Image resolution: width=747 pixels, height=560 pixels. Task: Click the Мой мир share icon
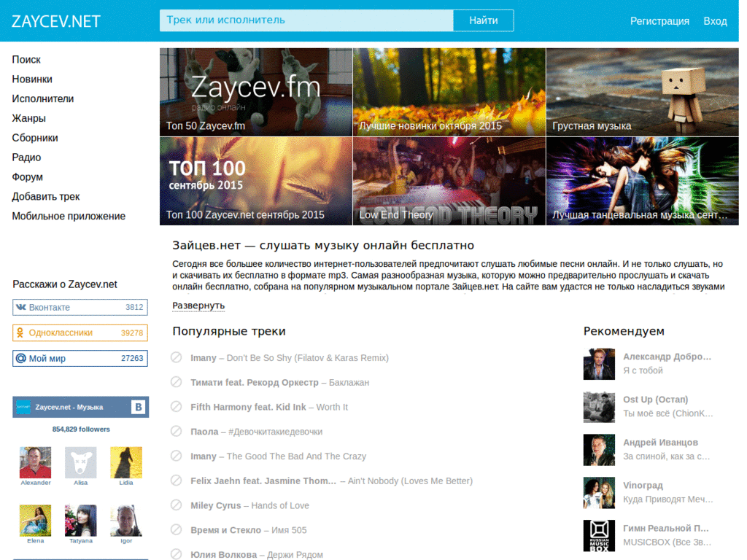[20, 358]
